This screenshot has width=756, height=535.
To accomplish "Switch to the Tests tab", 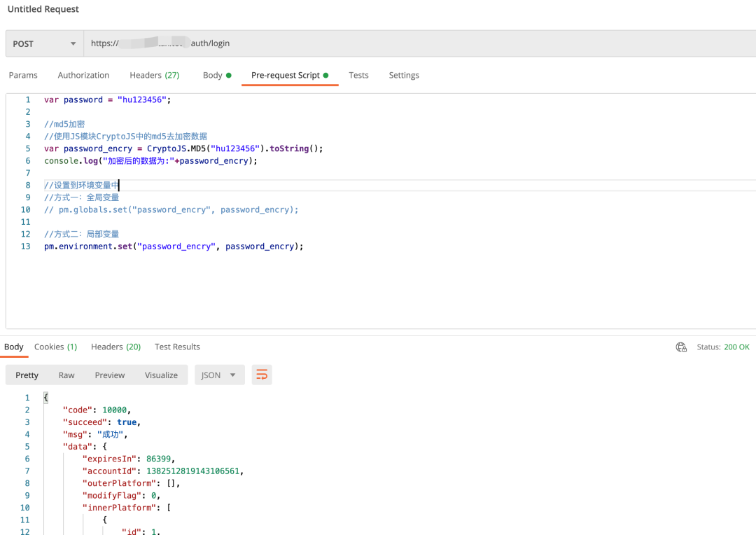I will point(358,75).
